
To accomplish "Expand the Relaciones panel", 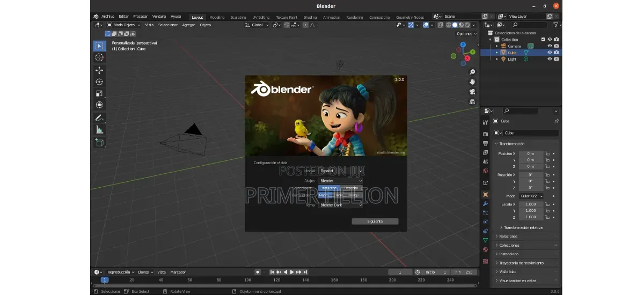I will coord(526,236).
